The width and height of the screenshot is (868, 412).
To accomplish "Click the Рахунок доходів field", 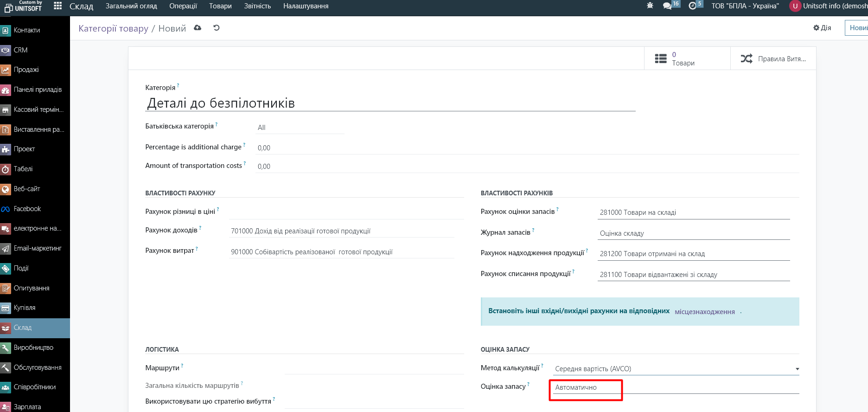I will point(341,231).
